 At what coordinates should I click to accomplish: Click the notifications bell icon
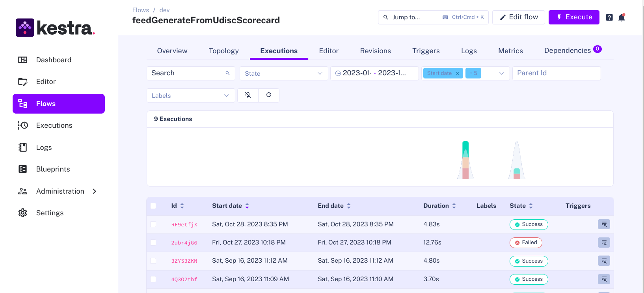pos(622,17)
